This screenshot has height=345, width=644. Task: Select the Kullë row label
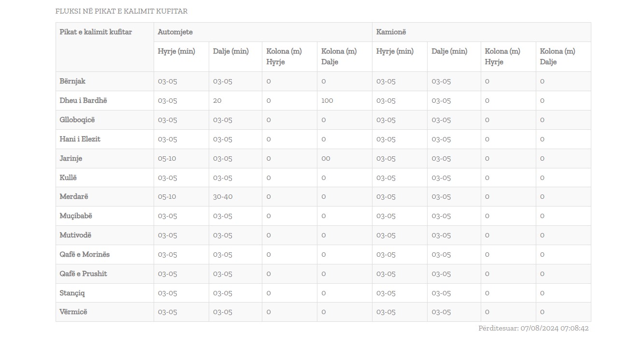68,178
